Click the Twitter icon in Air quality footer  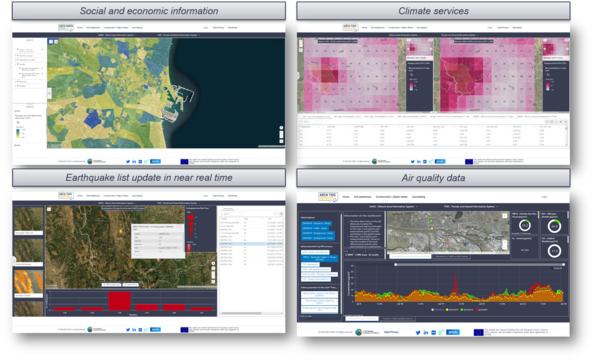418,332
